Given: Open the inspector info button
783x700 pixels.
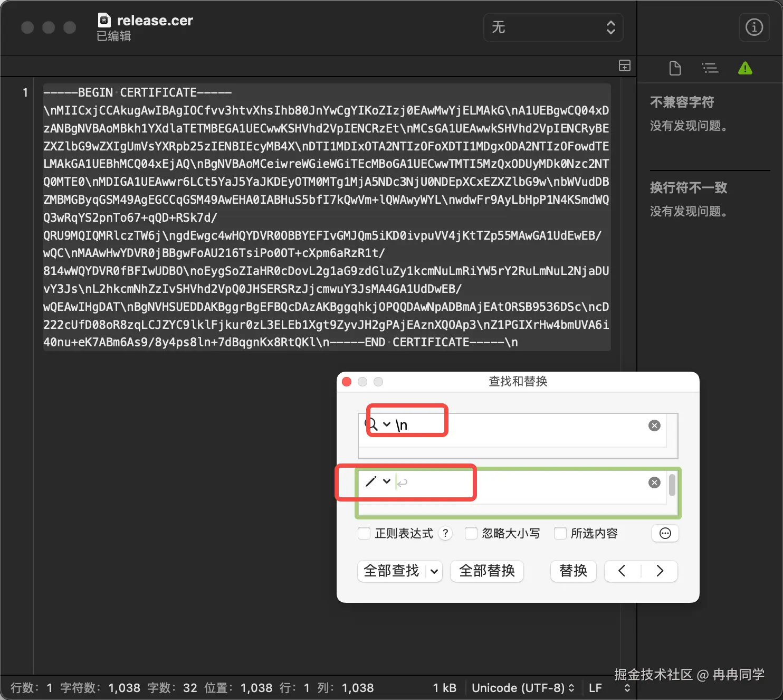Looking at the screenshot, I should tap(754, 27).
